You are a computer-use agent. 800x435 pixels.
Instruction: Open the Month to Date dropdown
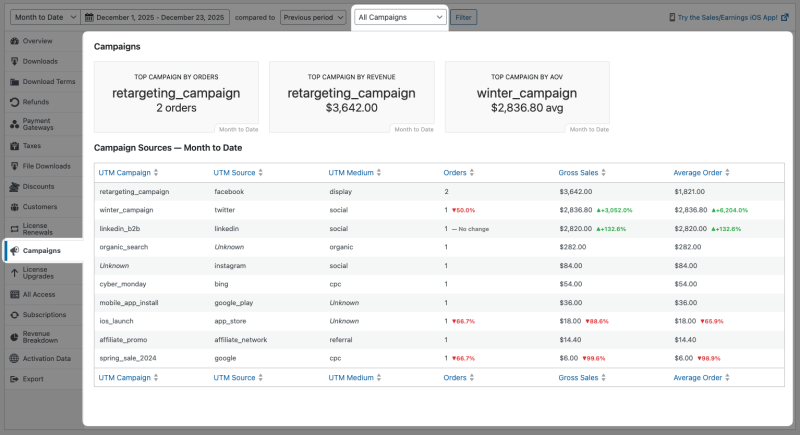40,17
